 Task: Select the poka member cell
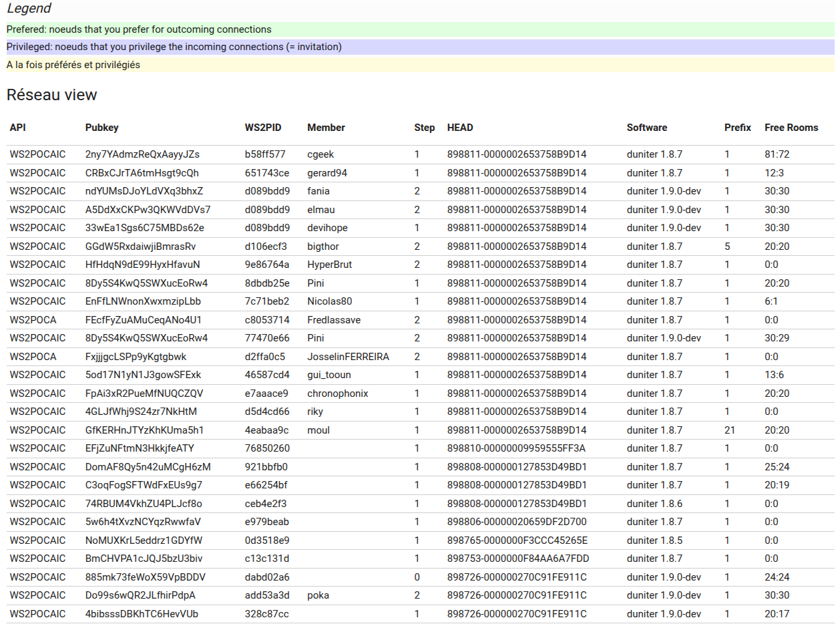(x=318, y=595)
